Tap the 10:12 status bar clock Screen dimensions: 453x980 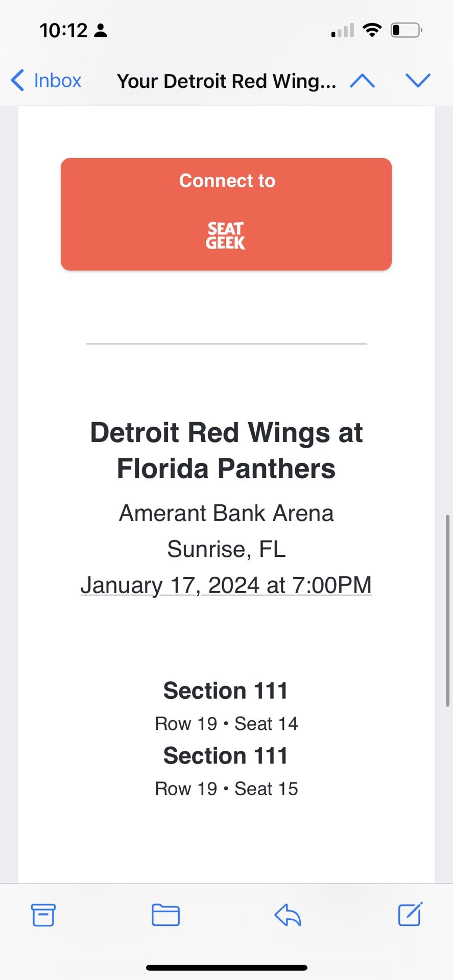(x=64, y=31)
